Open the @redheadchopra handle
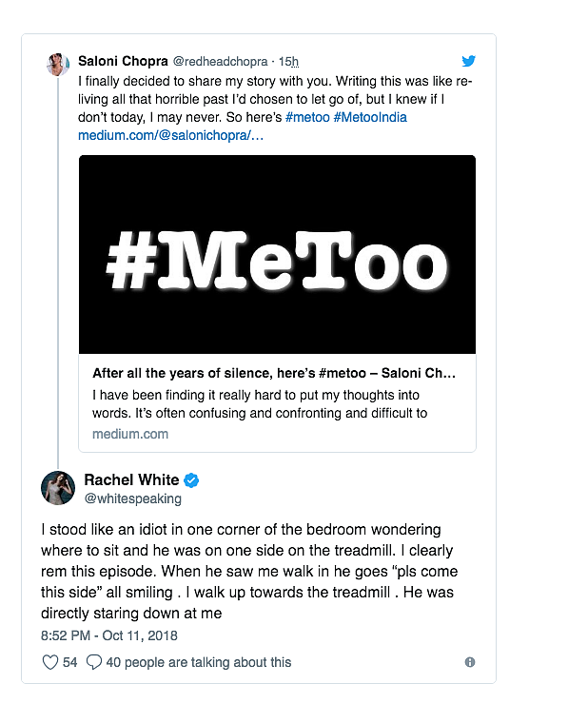The height and width of the screenshot is (703, 588). [x=220, y=62]
